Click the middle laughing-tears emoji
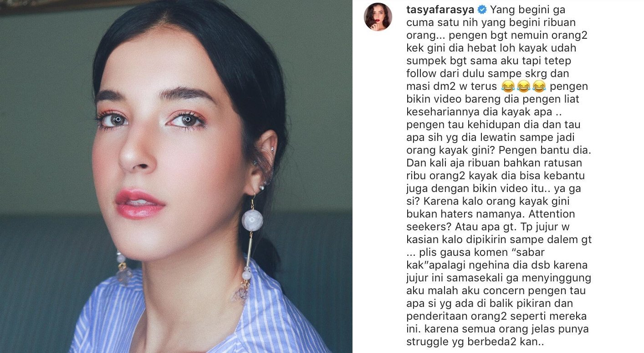 click(x=523, y=86)
